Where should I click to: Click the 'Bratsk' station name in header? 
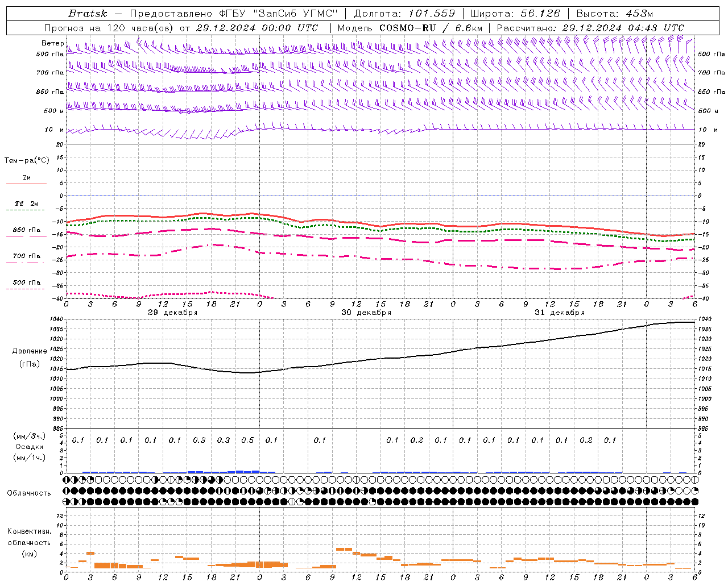click(87, 14)
